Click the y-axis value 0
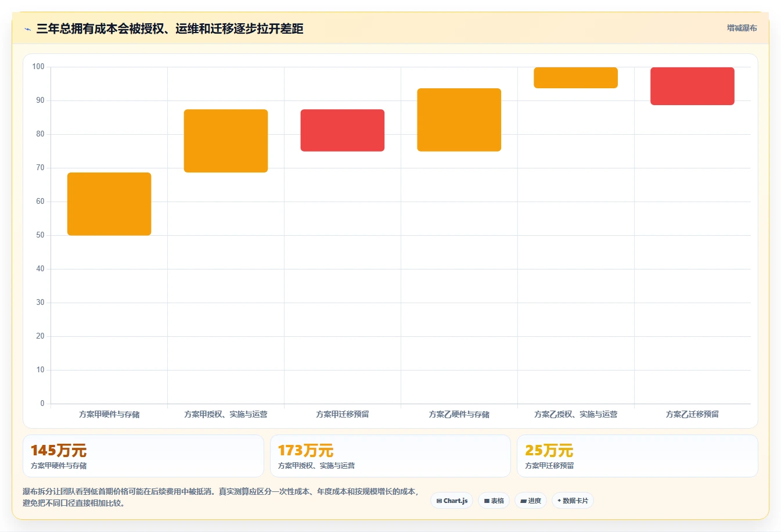This screenshot has width=781, height=532. (42, 404)
